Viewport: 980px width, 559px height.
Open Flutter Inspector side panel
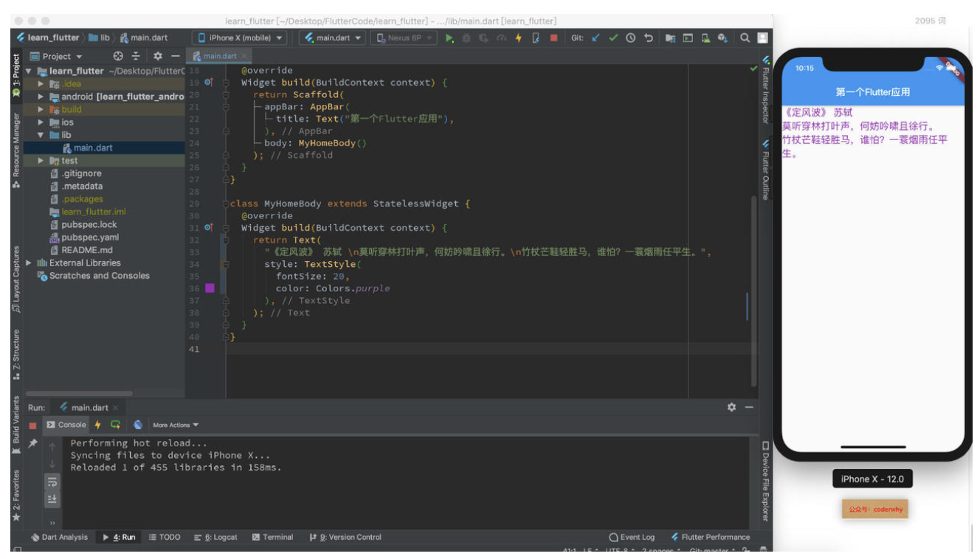click(x=765, y=89)
